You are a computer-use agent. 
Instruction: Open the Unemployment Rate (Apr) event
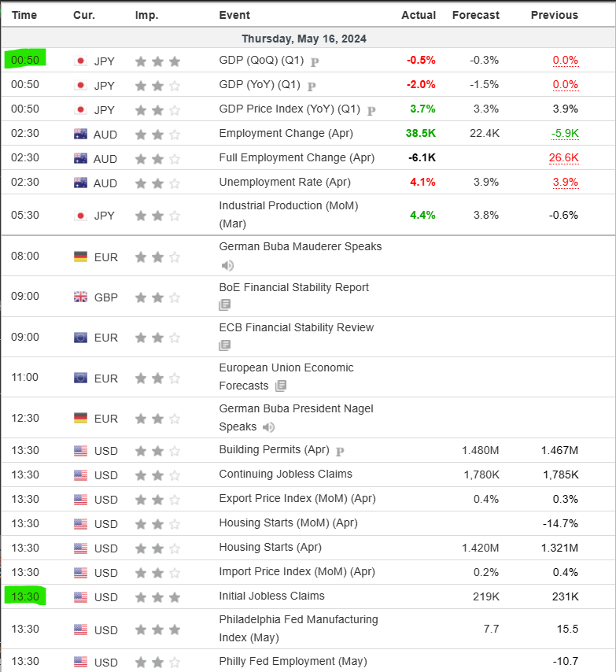pyautogui.click(x=285, y=182)
